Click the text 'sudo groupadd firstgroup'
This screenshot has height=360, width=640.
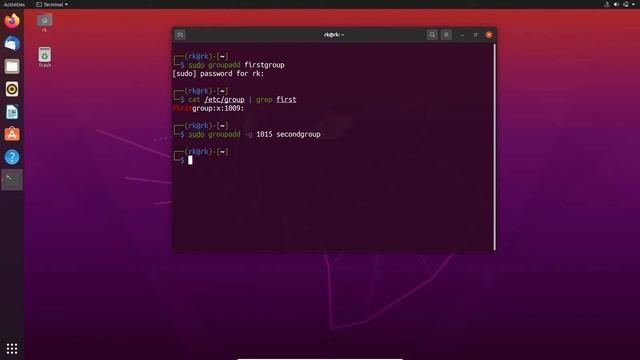[x=236, y=65]
